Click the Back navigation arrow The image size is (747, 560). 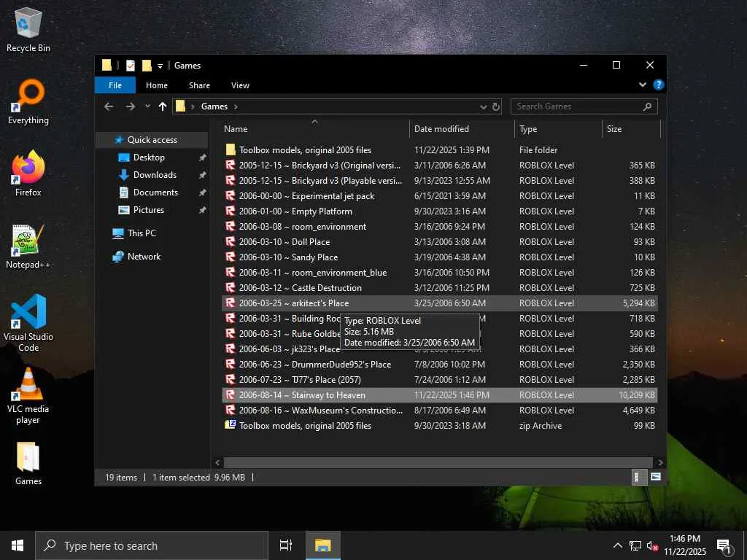pyautogui.click(x=109, y=106)
